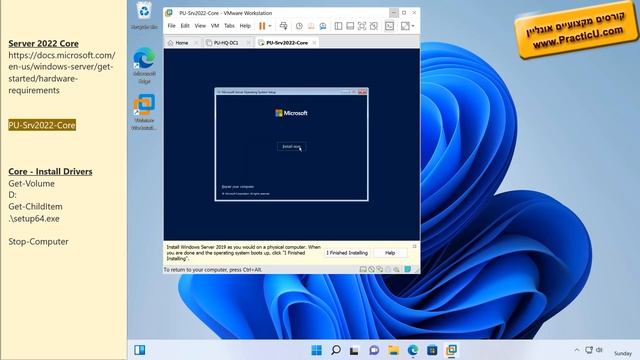Click the Repair your computer link
Viewport: 640px width, 360px height.
[x=238, y=187]
